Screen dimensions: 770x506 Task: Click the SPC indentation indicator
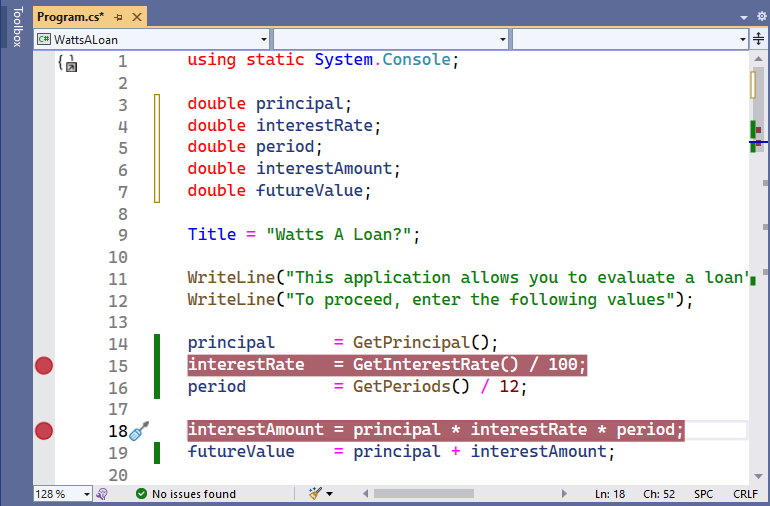[703, 494]
